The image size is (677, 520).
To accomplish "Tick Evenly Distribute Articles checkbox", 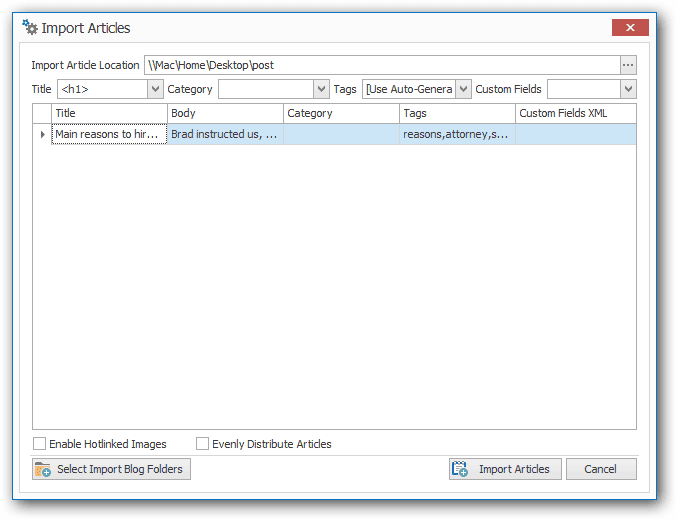I will pyautogui.click(x=202, y=444).
